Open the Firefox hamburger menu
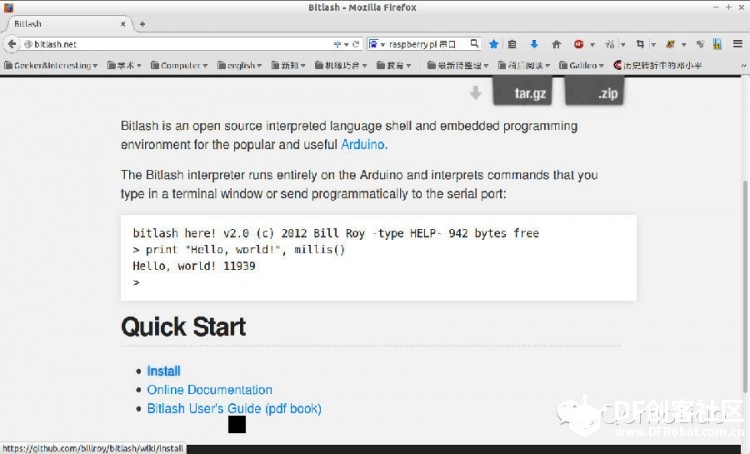Image resolution: width=750 pixels, height=454 pixels. coord(738,44)
